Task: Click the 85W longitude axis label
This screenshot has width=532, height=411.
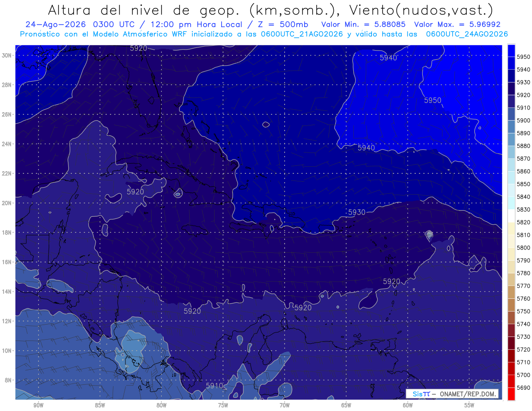Action: click(x=100, y=405)
